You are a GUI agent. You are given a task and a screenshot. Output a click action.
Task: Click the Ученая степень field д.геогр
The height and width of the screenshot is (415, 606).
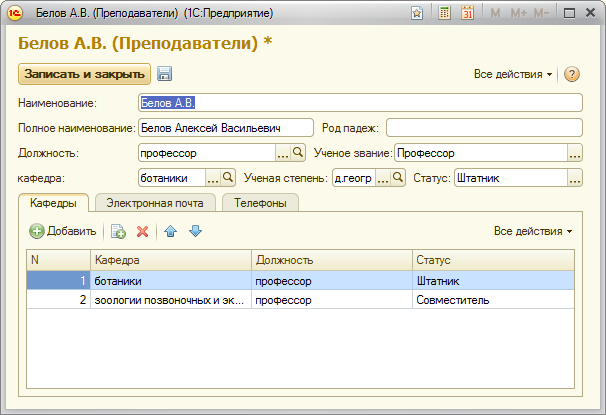(x=354, y=178)
